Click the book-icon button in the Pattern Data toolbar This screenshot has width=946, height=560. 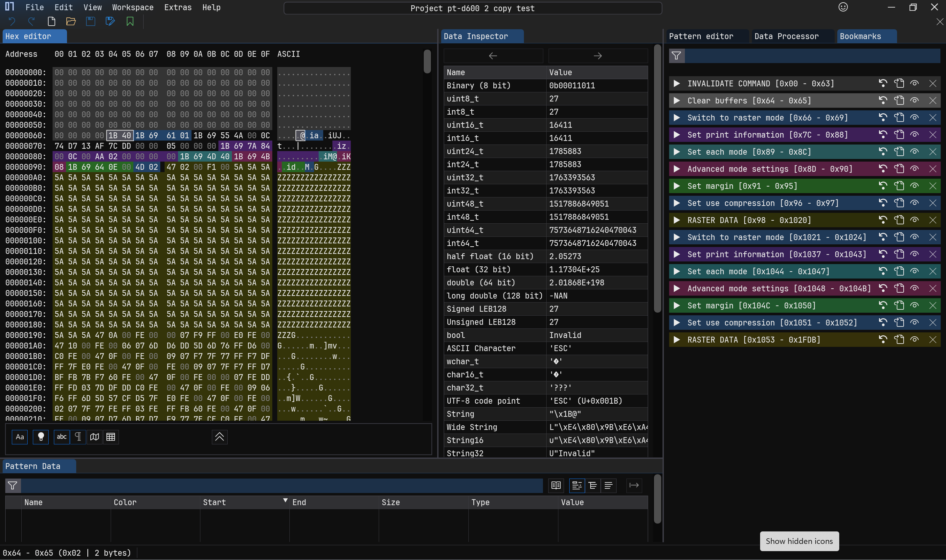[x=556, y=486]
